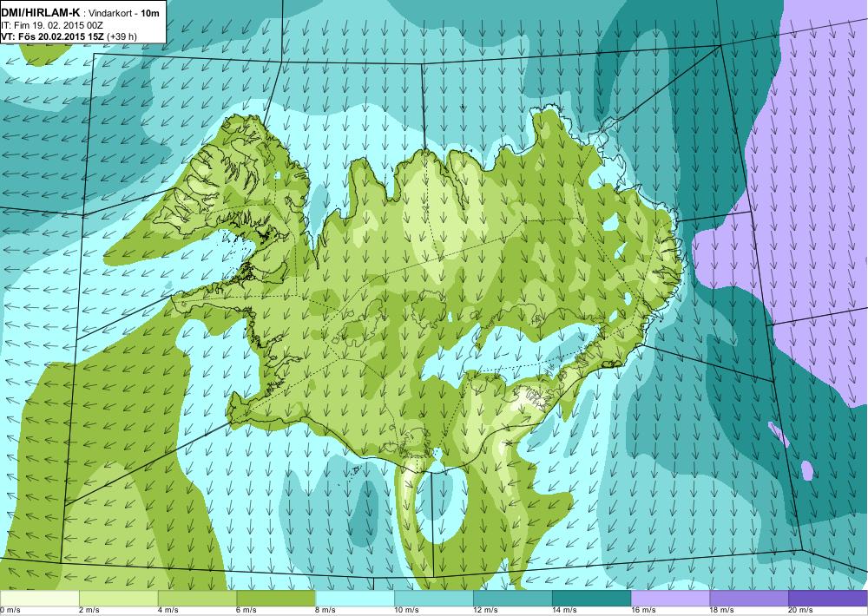The image size is (868, 616).
Task: Select the 4–6 m/s green legend swatch
Action: (197, 599)
